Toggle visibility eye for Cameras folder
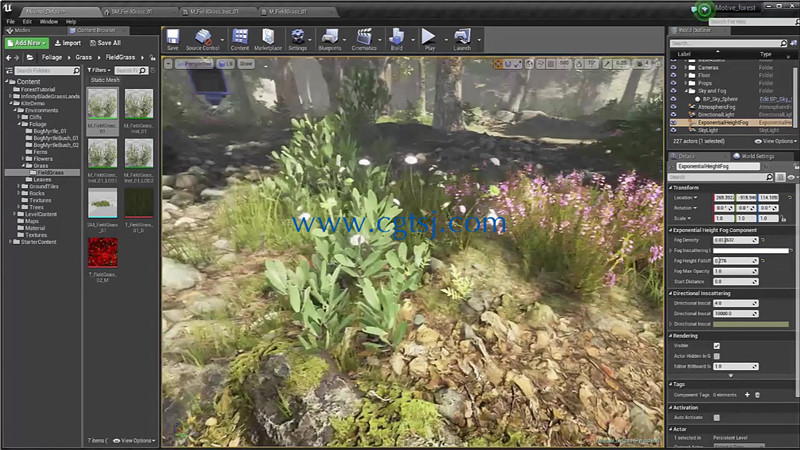This screenshot has height=450, width=800. click(673, 67)
